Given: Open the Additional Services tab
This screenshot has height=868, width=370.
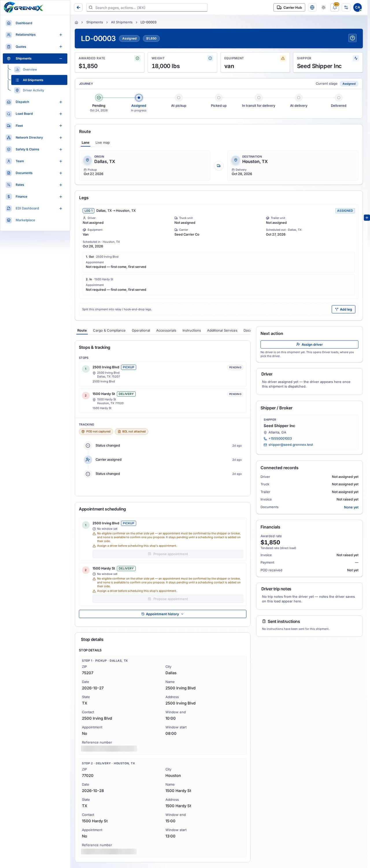Looking at the screenshot, I should (222, 331).
